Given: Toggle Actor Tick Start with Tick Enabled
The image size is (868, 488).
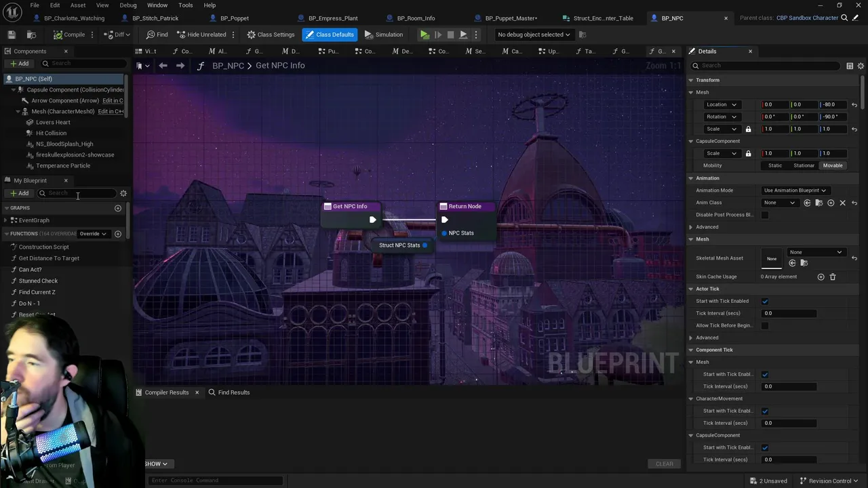Looking at the screenshot, I should [765, 301].
